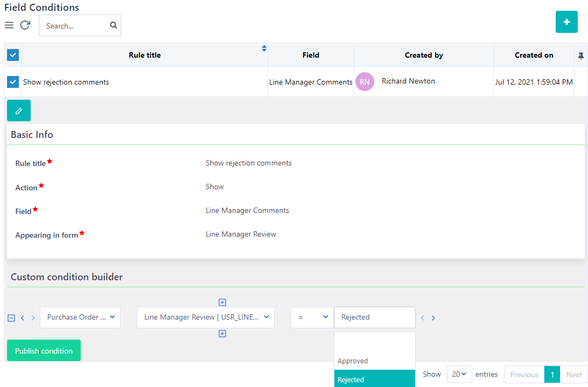
Task: Click the Publish condition button
Action: [44, 350]
